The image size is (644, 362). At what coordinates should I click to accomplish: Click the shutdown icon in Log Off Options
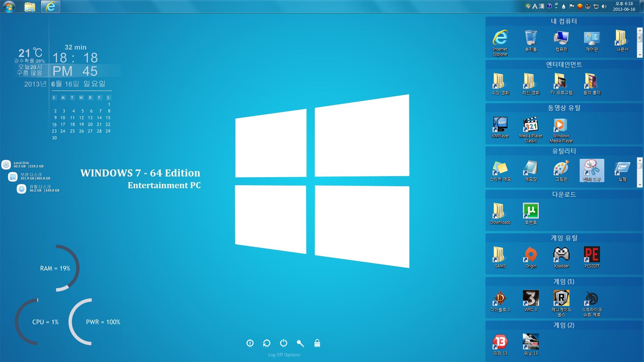pyautogui.click(x=250, y=343)
